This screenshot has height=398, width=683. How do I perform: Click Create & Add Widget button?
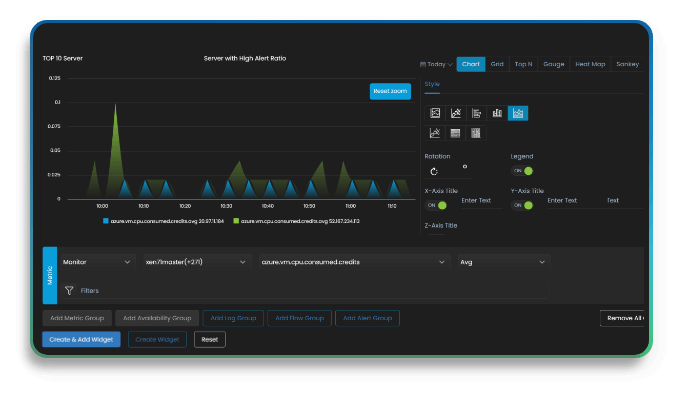81,340
